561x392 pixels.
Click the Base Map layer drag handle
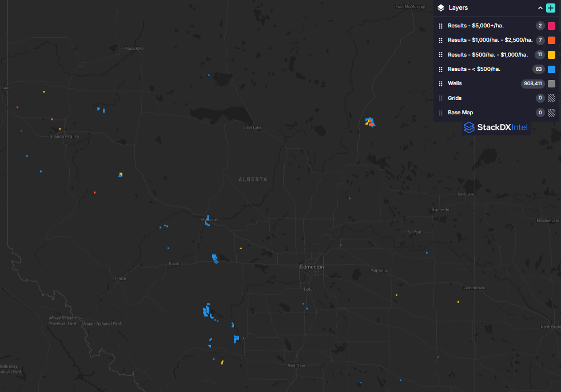tap(440, 113)
